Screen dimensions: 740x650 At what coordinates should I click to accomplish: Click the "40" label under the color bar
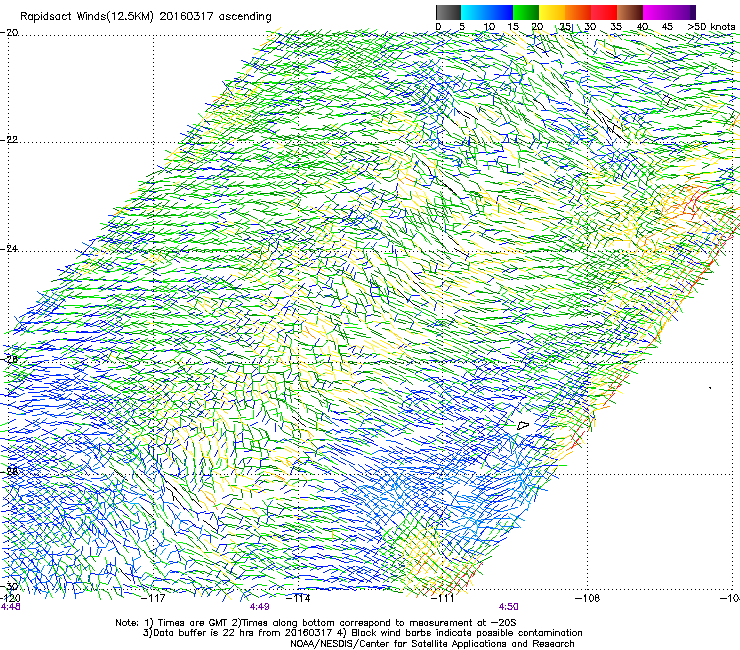[x=642, y=27]
